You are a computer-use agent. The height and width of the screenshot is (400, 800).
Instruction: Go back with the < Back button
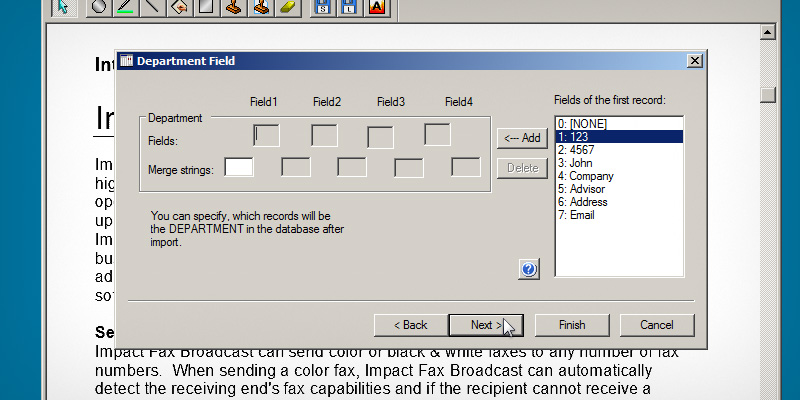point(410,325)
